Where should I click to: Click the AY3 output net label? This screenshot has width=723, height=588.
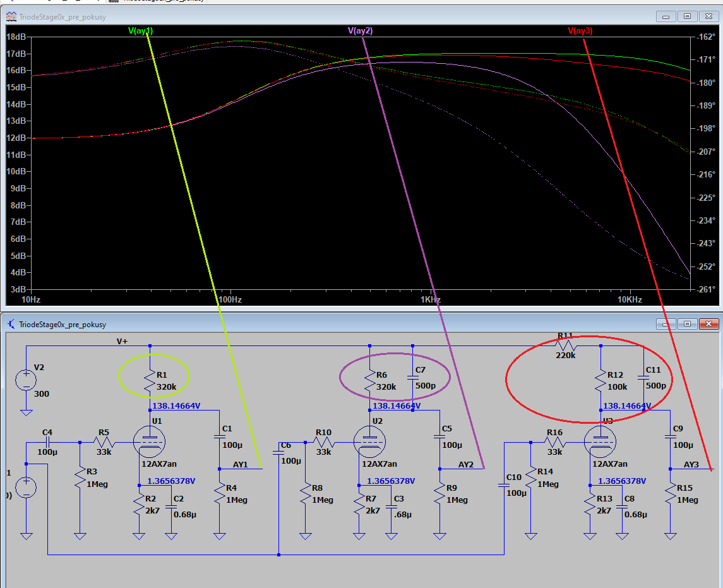pyautogui.click(x=691, y=464)
